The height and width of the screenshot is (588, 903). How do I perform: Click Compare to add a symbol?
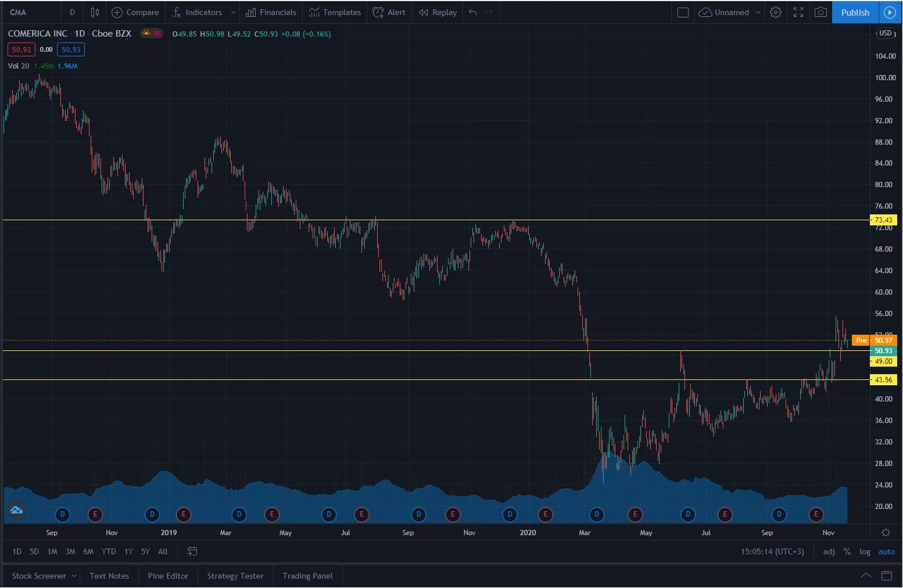[x=135, y=12]
